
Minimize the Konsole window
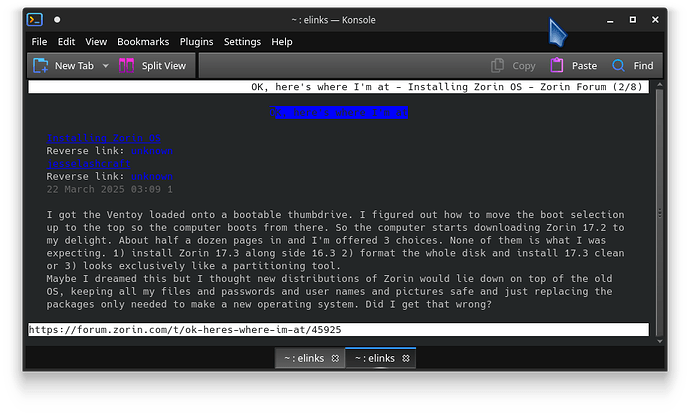[610, 20]
